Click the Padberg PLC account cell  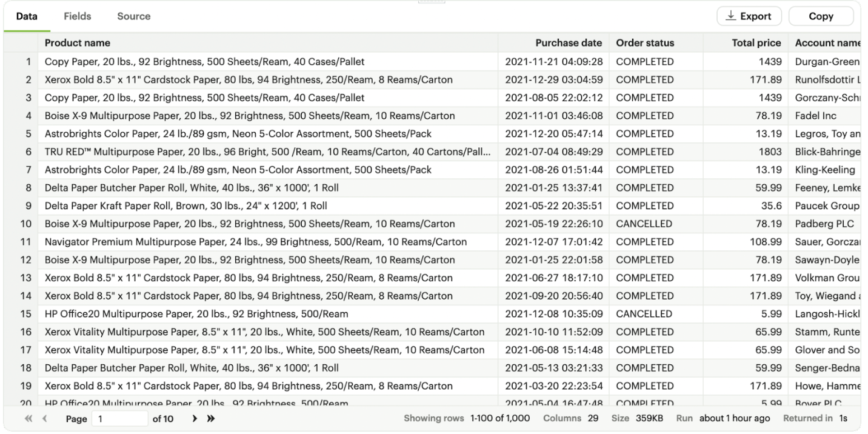(x=824, y=224)
